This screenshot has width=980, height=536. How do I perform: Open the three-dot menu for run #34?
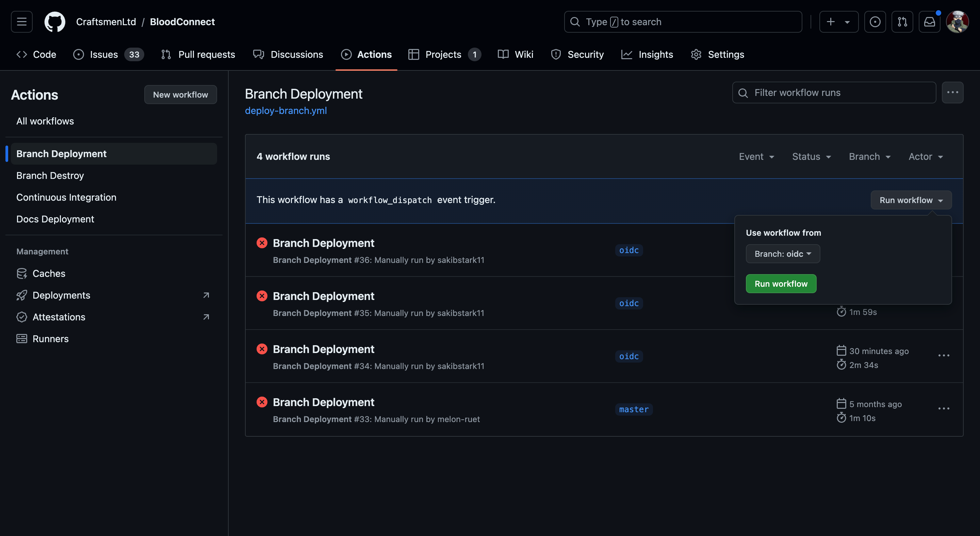pos(944,355)
